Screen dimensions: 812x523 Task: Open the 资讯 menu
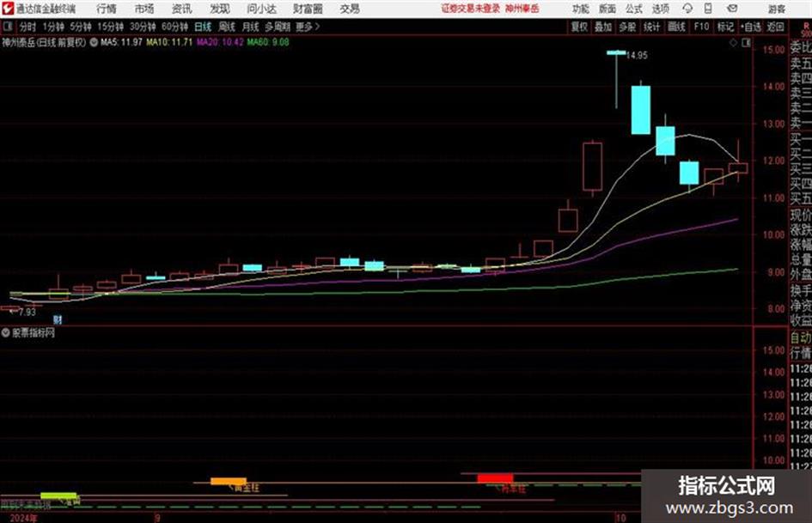[x=182, y=9]
